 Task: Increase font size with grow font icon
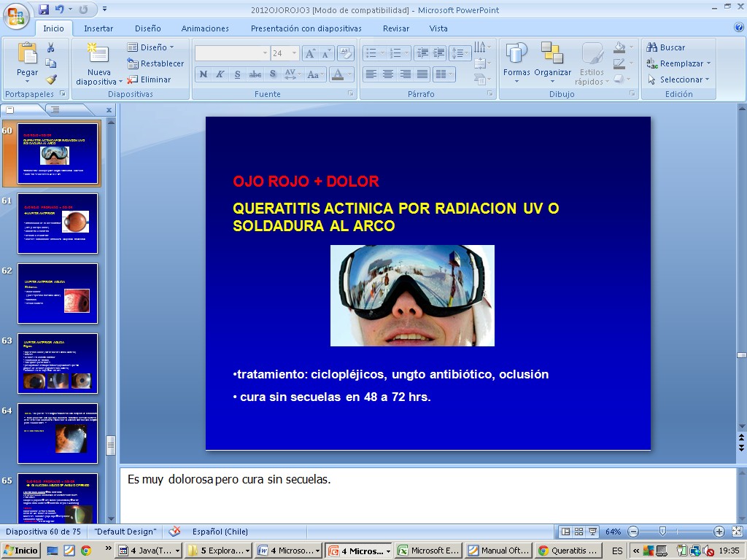pyautogui.click(x=309, y=53)
